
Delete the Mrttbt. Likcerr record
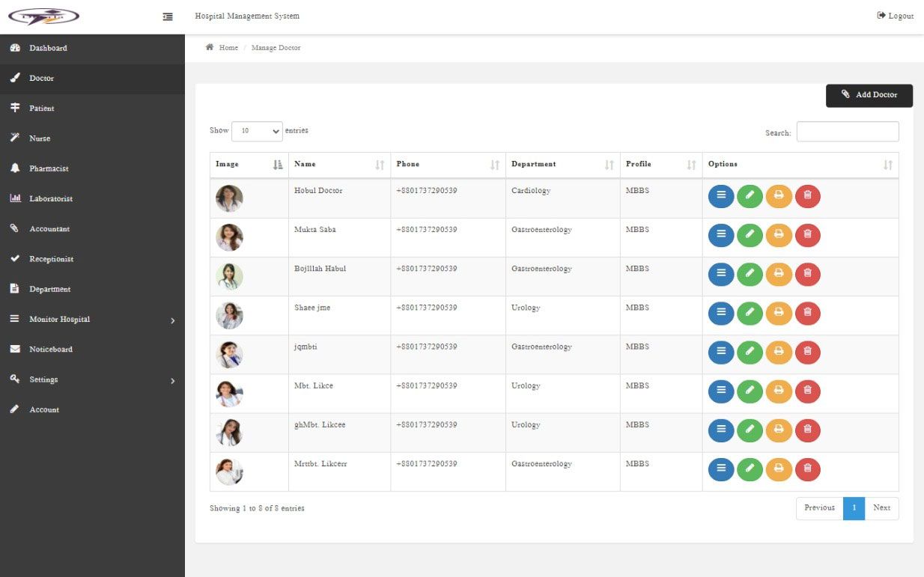coord(807,468)
